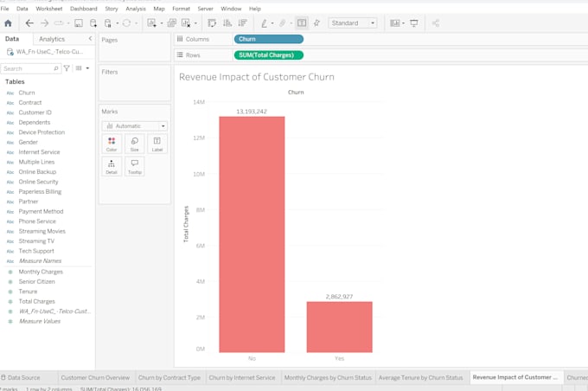
Task: Select the Contract field in Tables
Action: click(x=30, y=102)
